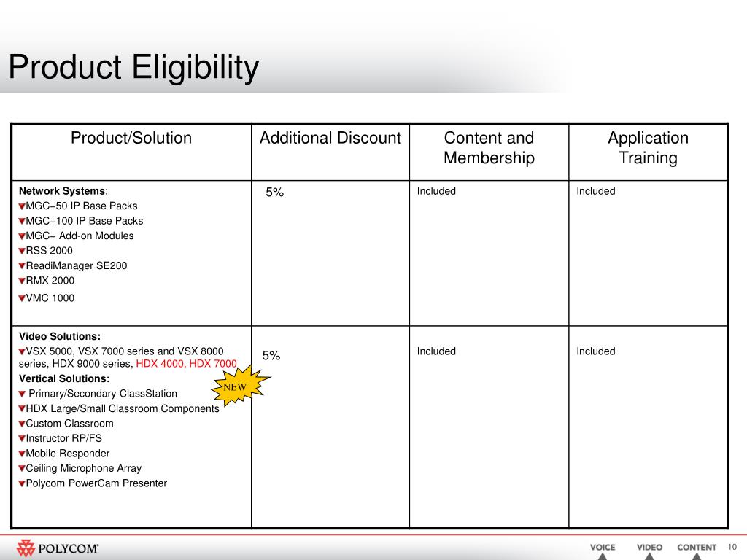Click Included under Application Training, Network Systems row
The width and height of the screenshot is (747, 560).
pyautogui.click(x=596, y=191)
